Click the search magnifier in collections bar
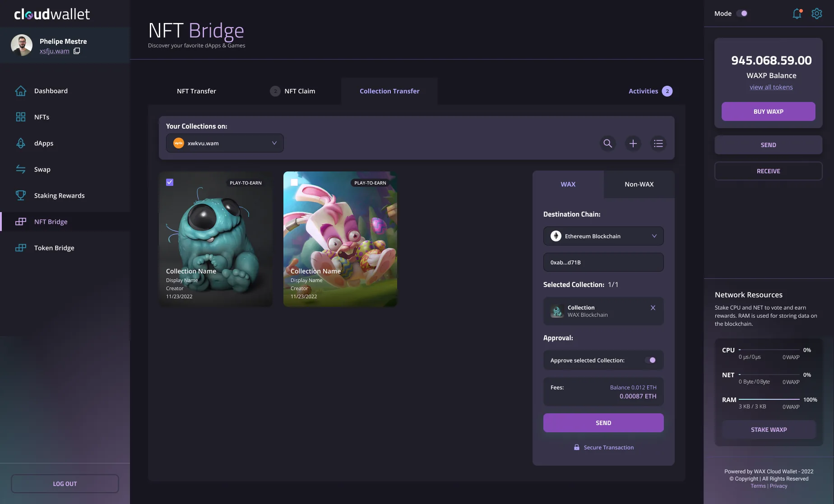The height and width of the screenshot is (504, 834). pyautogui.click(x=608, y=143)
